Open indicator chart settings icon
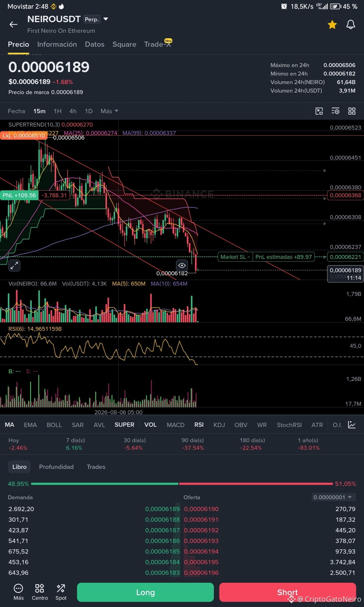Viewport: 364px width, 607px height. (x=352, y=425)
